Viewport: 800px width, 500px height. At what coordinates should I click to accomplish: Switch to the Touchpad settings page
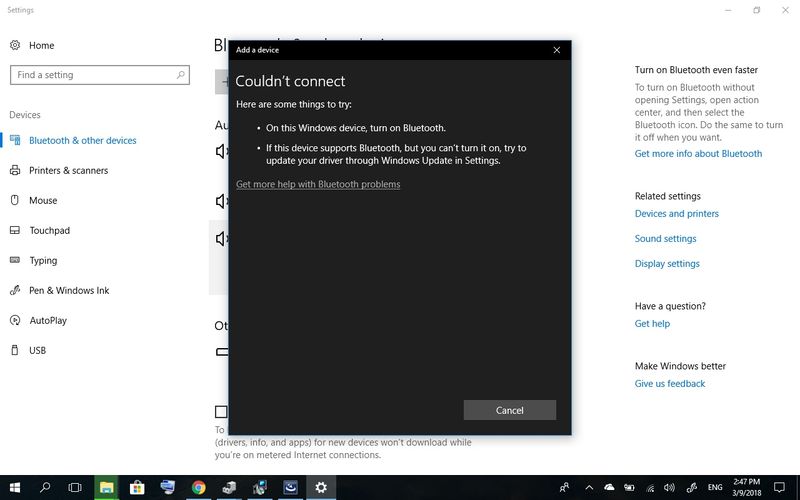point(49,231)
